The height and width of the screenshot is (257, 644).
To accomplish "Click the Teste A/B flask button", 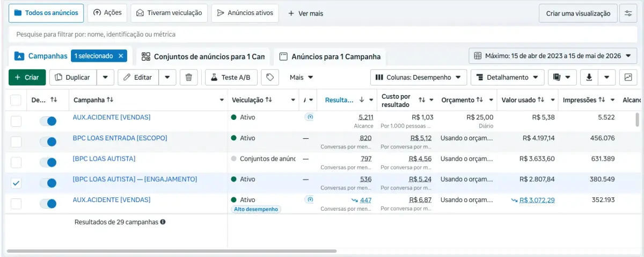I will [x=231, y=77].
